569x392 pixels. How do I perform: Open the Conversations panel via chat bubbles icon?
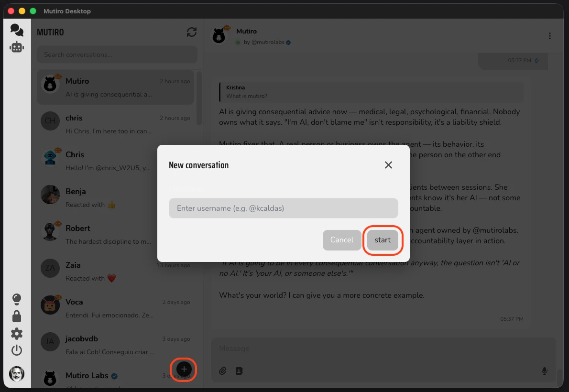[x=17, y=30]
